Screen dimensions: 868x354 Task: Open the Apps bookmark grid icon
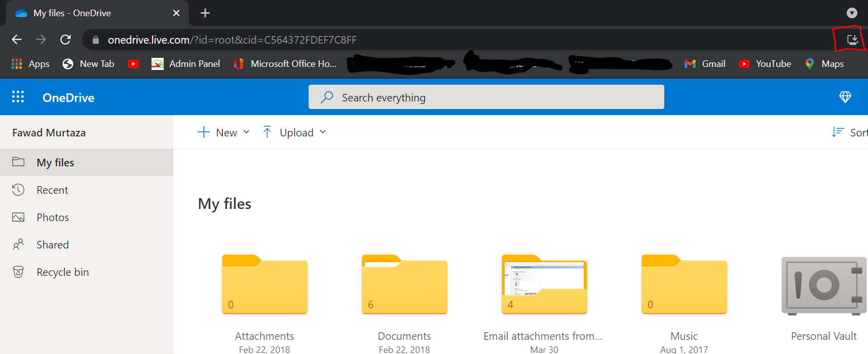[x=17, y=64]
